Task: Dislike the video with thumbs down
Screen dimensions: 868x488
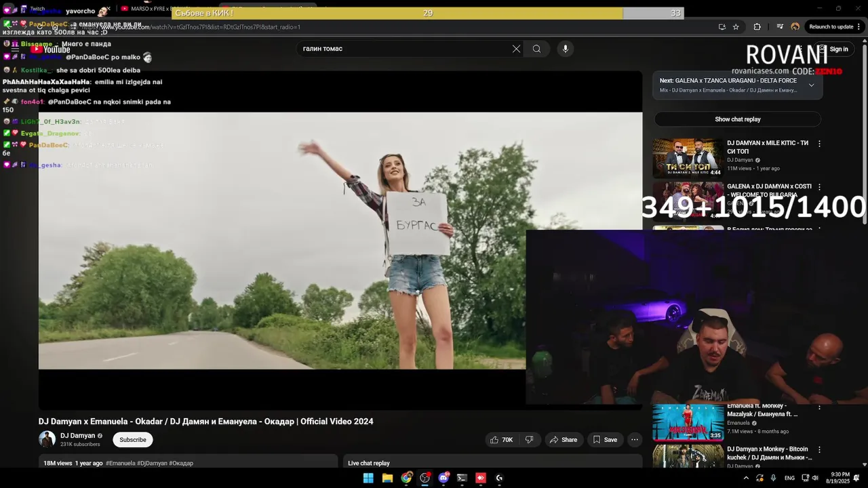Action: (529, 440)
